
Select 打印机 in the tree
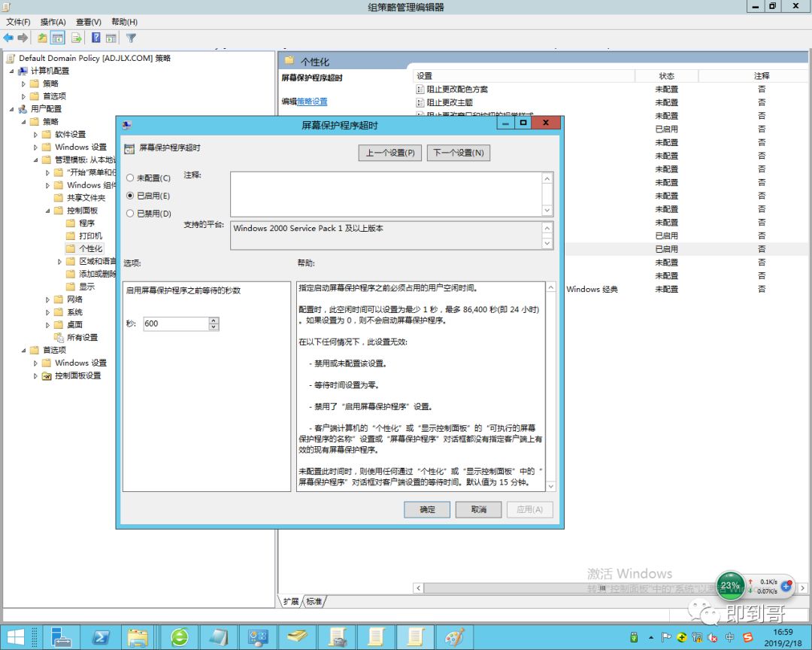91,235
